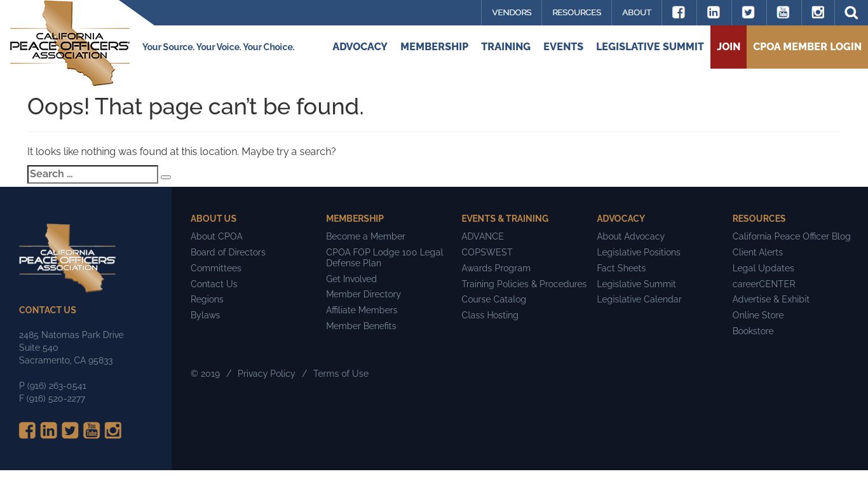
Task: Open Instagram icon in top bar
Action: click(818, 13)
